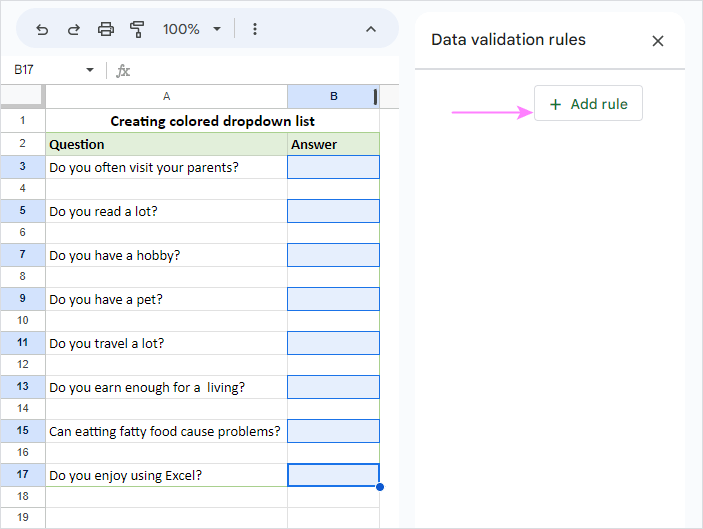The width and height of the screenshot is (703, 529).
Task: Select answer cell beside 'have a pet' question
Action: tap(334, 299)
